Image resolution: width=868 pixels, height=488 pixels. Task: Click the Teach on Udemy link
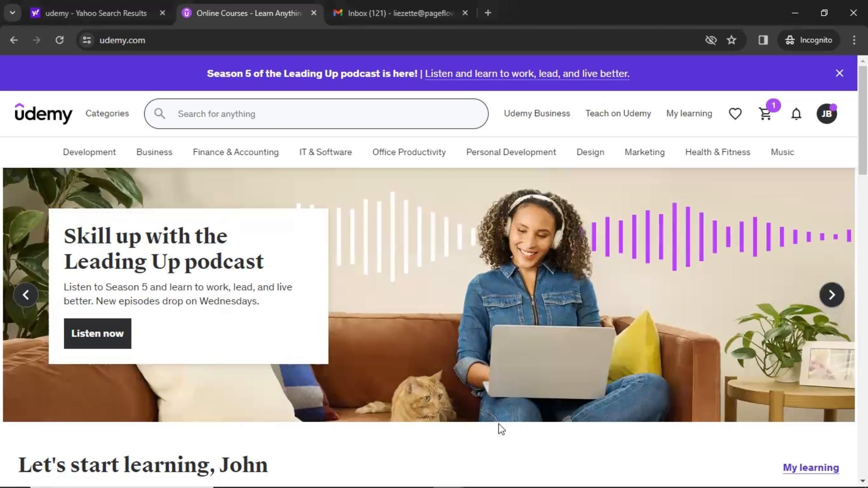[x=618, y=113]
